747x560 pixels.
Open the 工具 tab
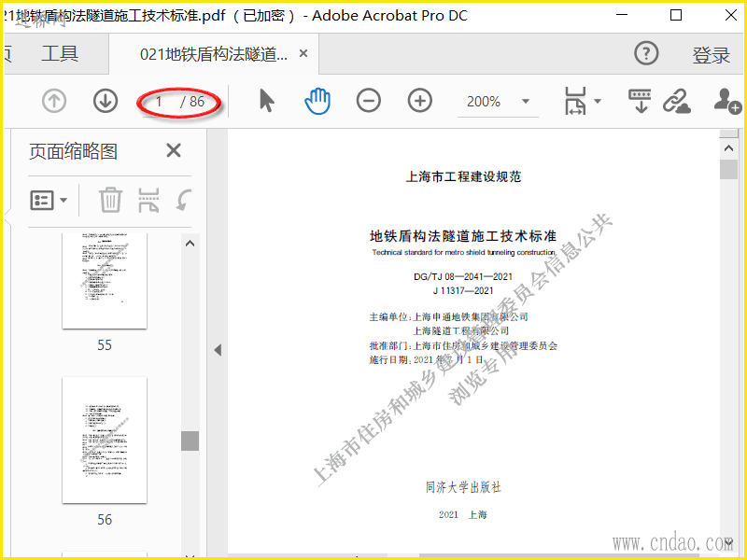click(x=60, y=53)
